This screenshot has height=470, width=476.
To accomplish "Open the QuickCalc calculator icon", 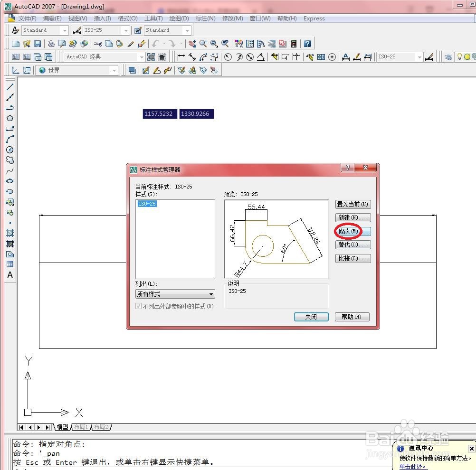I will [293, 44].
